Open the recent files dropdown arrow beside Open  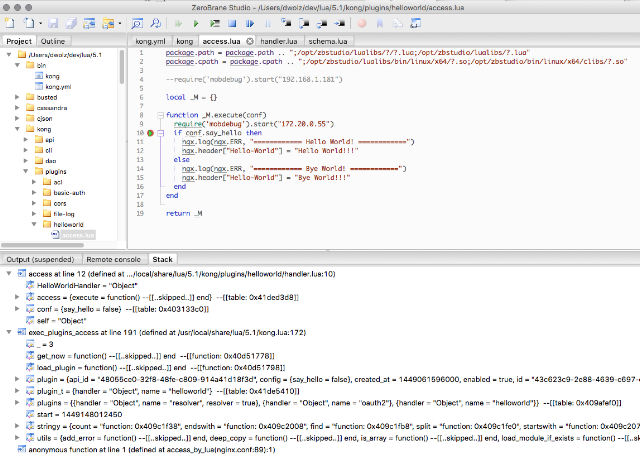click(40, 24)
